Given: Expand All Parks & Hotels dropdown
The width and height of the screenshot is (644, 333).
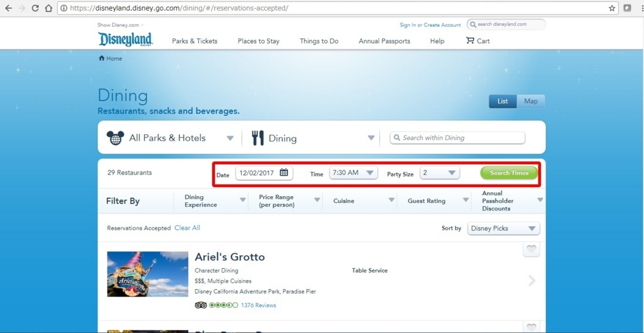Looking at the screenshot, I should (x=230, y=138).
